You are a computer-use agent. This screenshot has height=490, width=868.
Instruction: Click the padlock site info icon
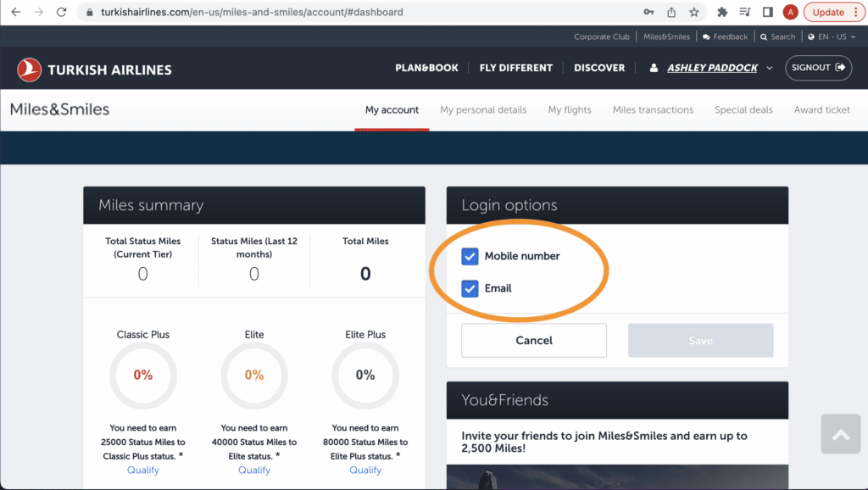coord(89,12)
